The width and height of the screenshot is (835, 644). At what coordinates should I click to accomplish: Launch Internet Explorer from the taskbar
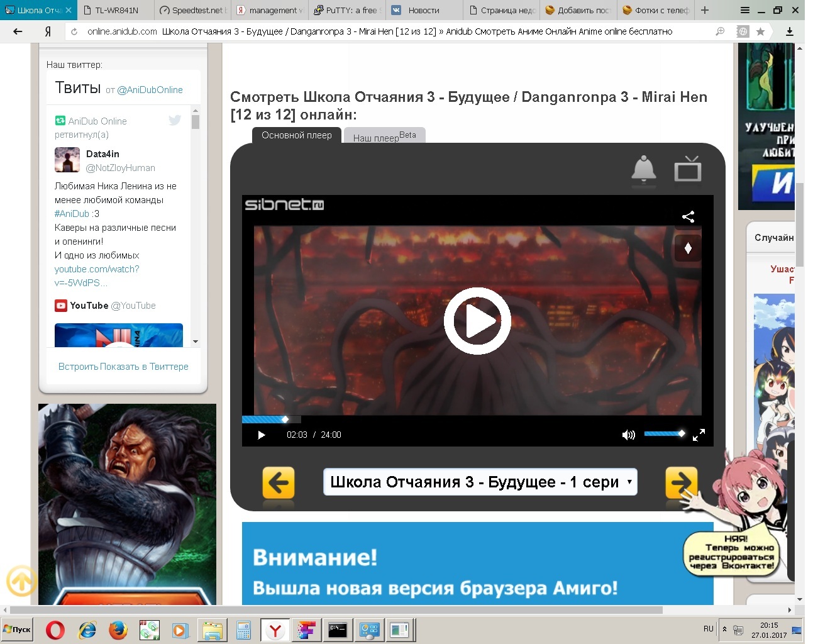[87, 630]
